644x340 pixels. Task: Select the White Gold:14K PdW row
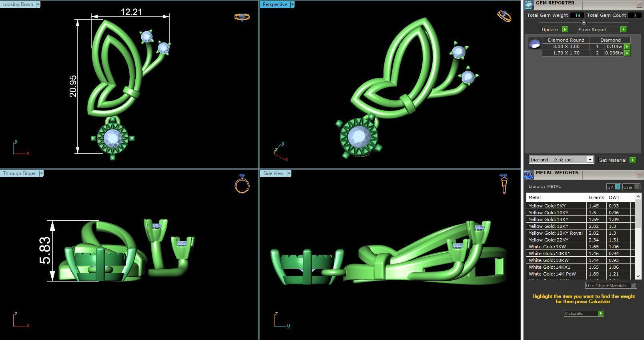(x=580, y=274)
